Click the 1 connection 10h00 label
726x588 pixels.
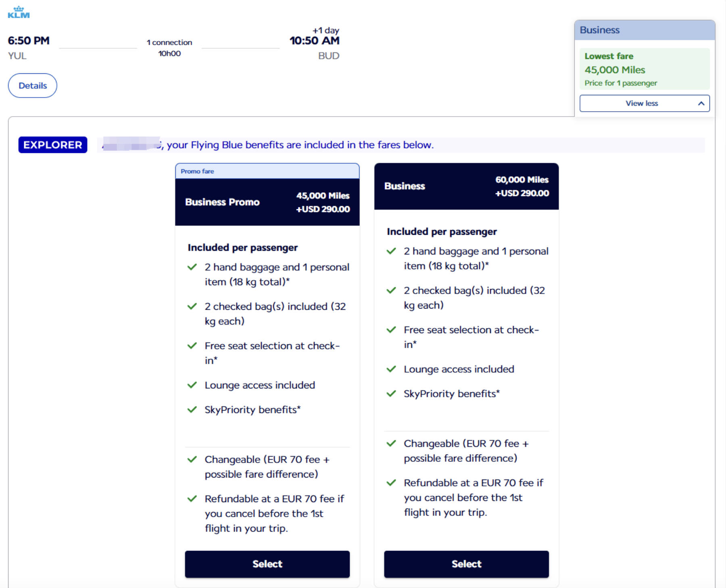point(169,48)
